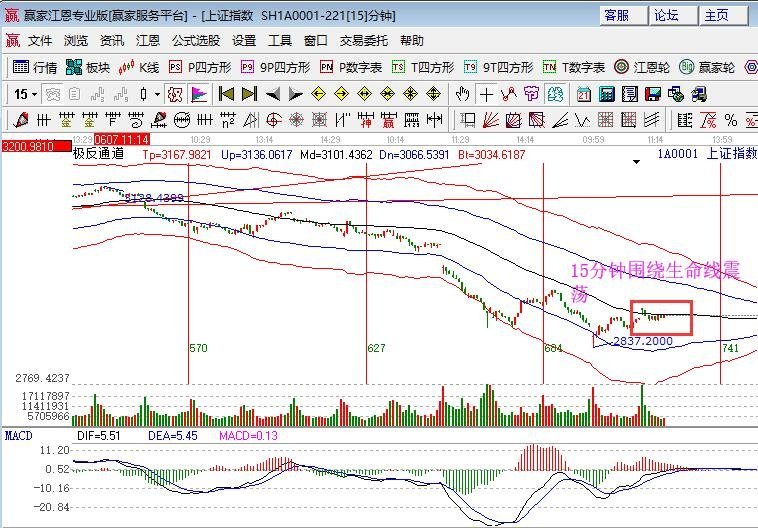Click the 570 cycle line marker
The height and width of the screenshot is (528, 758).
[198, 348]
